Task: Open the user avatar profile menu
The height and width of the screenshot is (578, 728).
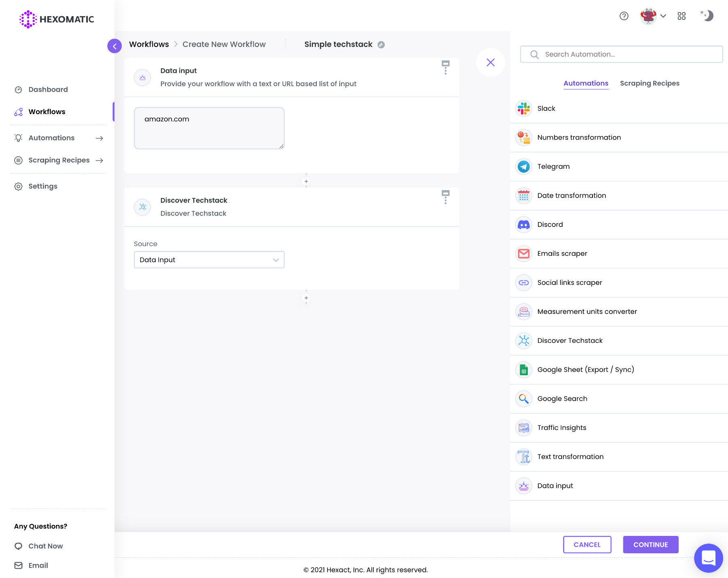Action: [x=652, y=16]
